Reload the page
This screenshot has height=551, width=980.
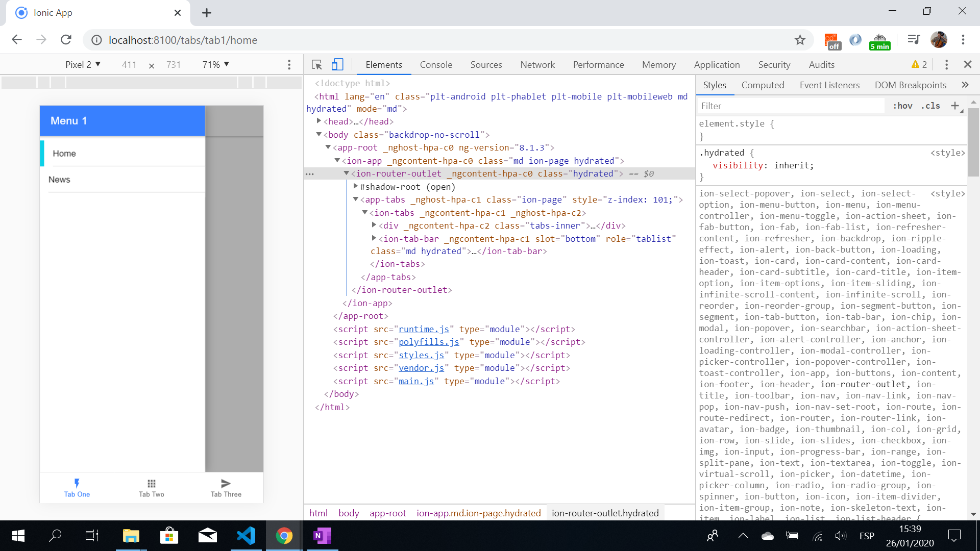[66, 40]
